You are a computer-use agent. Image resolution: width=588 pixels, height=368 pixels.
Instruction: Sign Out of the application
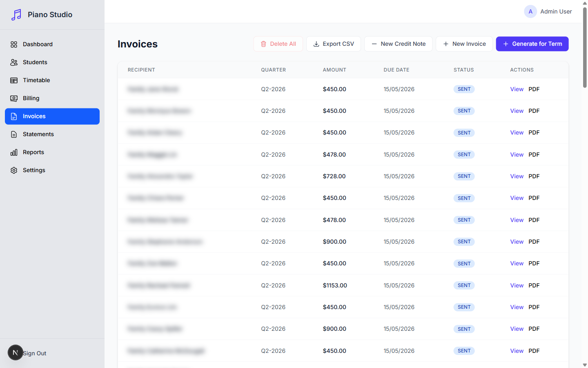pos(35,353)
